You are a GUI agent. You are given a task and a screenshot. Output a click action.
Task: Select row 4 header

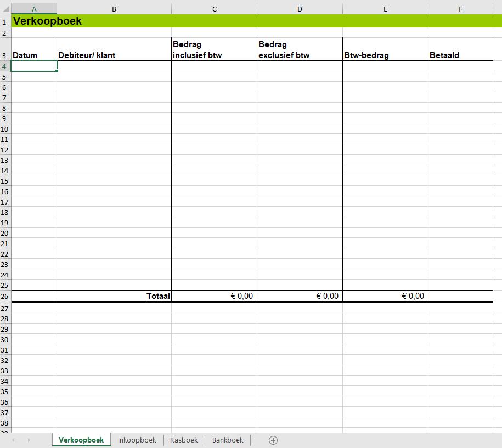pos(4,66)
